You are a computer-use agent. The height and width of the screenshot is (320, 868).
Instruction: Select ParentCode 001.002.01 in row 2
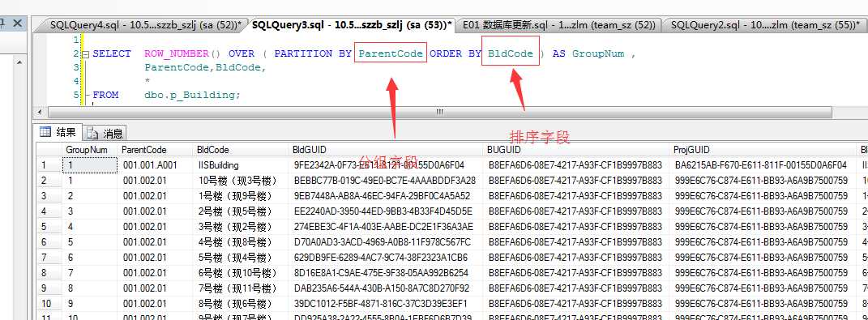click(x=155, y=181)
